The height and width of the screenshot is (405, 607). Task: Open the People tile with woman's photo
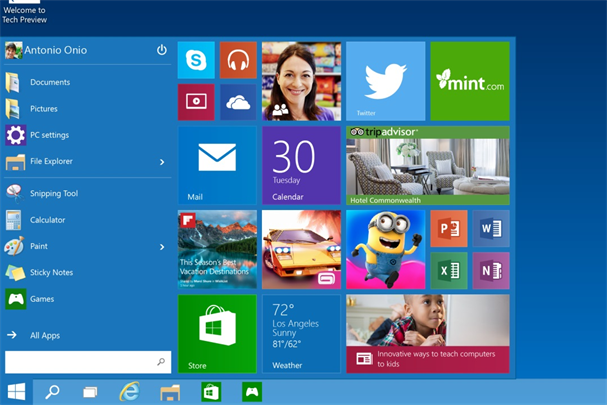(x=301, y=81)
